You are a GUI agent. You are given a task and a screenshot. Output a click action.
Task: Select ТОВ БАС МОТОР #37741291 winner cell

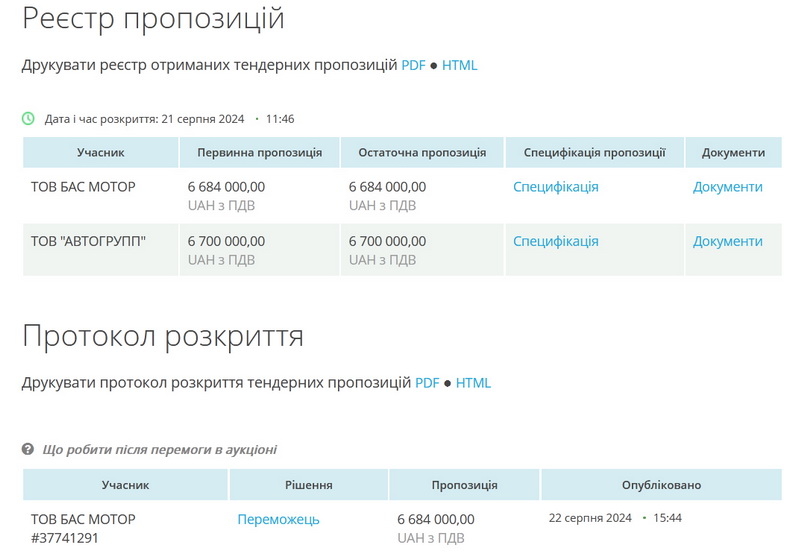83,528
